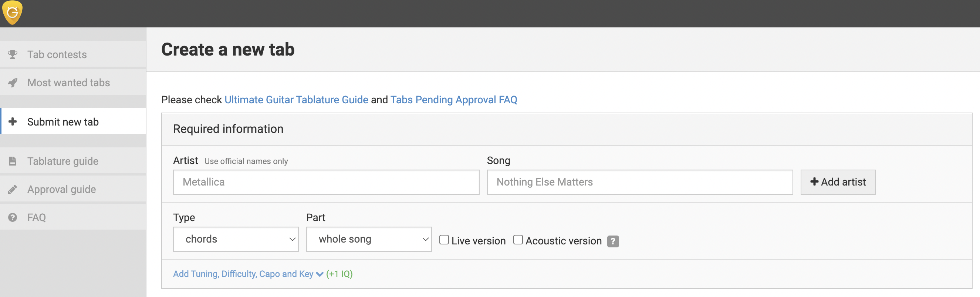Tick the Acoustic version checkbox
980x297 pixels.
pos(518,240)
